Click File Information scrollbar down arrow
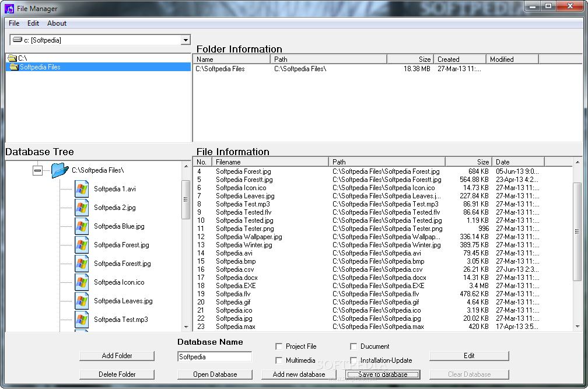 [577, 327]
